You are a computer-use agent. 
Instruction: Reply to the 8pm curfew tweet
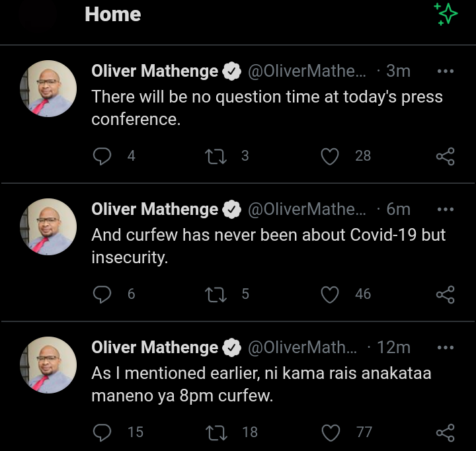point(102,432)
